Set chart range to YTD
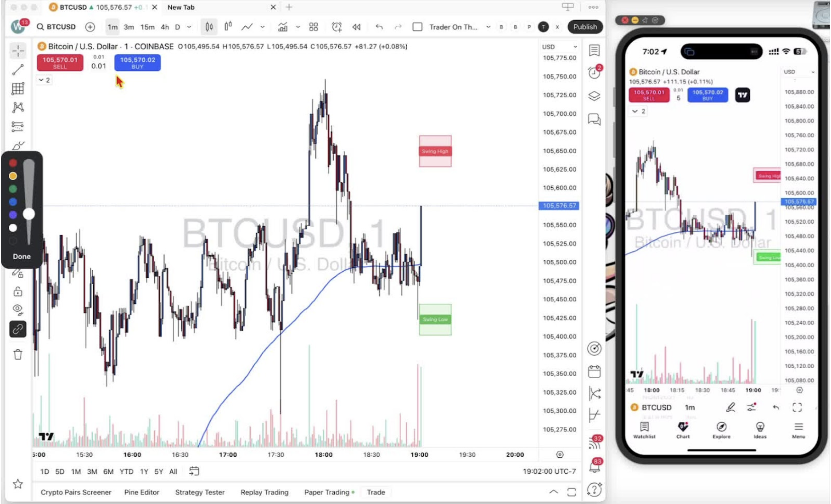The width and height of the screenshot is (831, 504). point(126,471)
